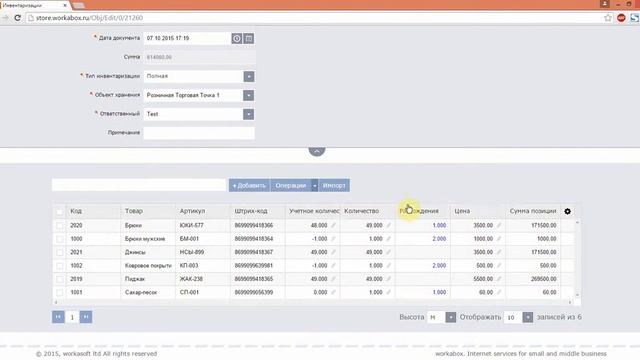Edit accounting quantity pencil in row 1002
Screen dimensions: 640x360
pos(333,265)
